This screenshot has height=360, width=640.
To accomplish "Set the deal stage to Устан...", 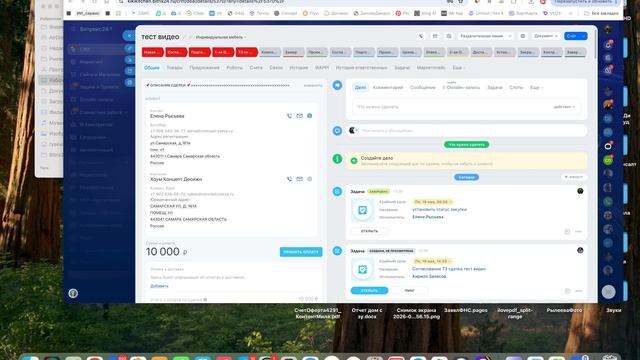I will coord(504,52).
